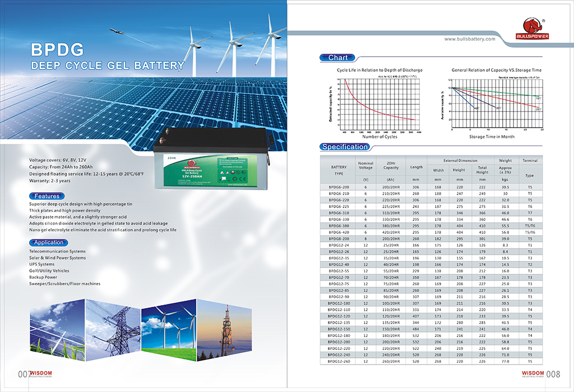Select the electricity pylon thumbnail photo

113,330
